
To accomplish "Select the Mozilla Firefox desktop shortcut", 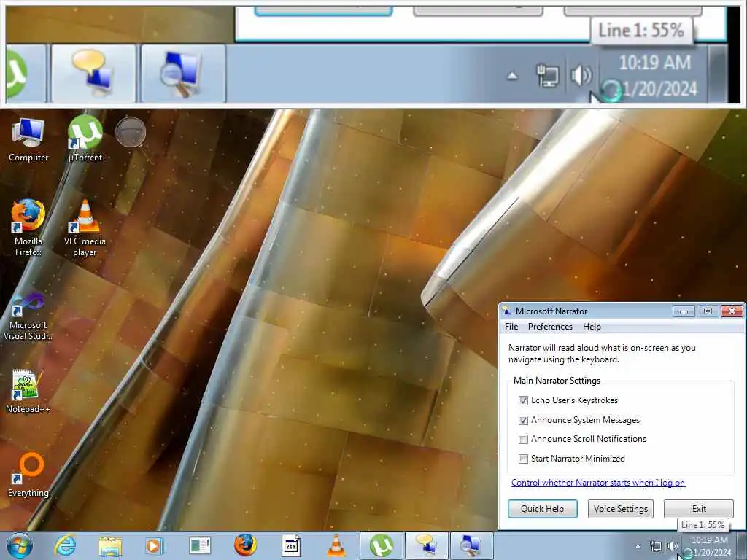I will pos(28,227).
